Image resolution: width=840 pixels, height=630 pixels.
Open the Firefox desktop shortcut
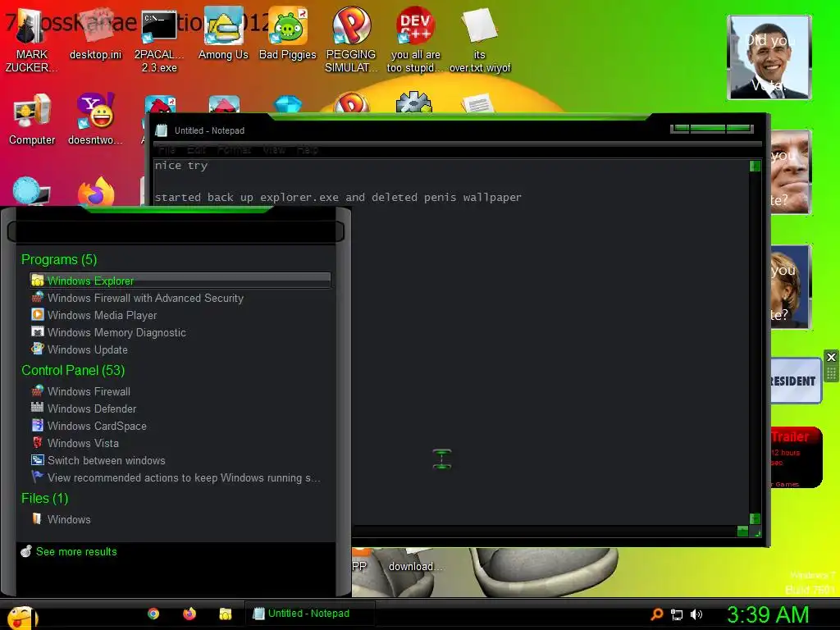click(97, 191)
